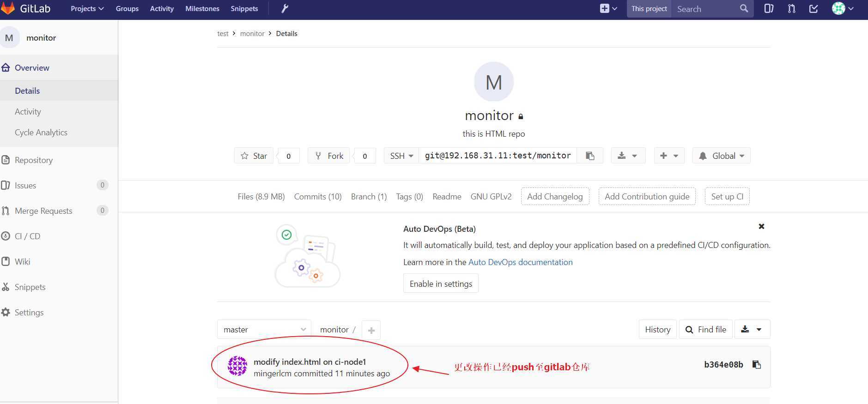Screen dimensions: 868x404
Task: Click the add-to-tree plus button
Action: click(x=371, y=330)
